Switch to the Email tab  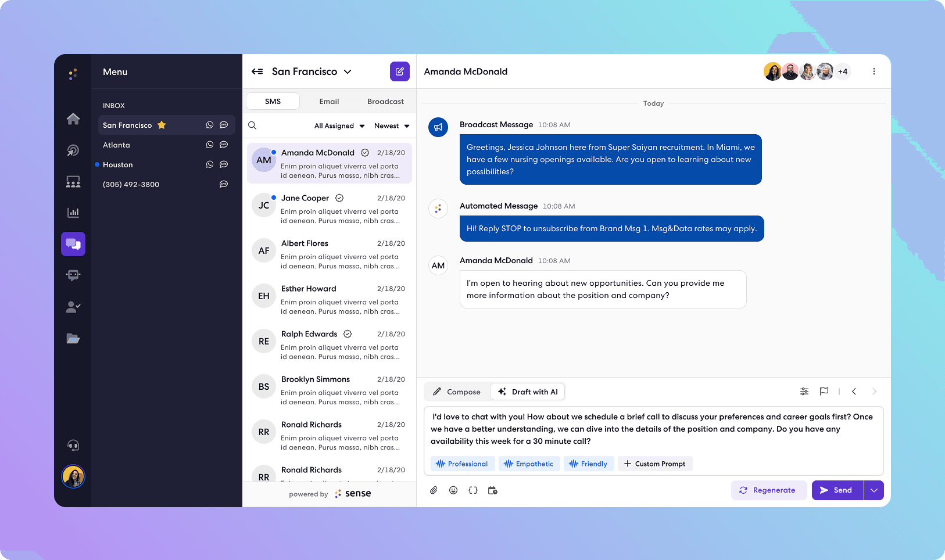(x=329, y=101)
